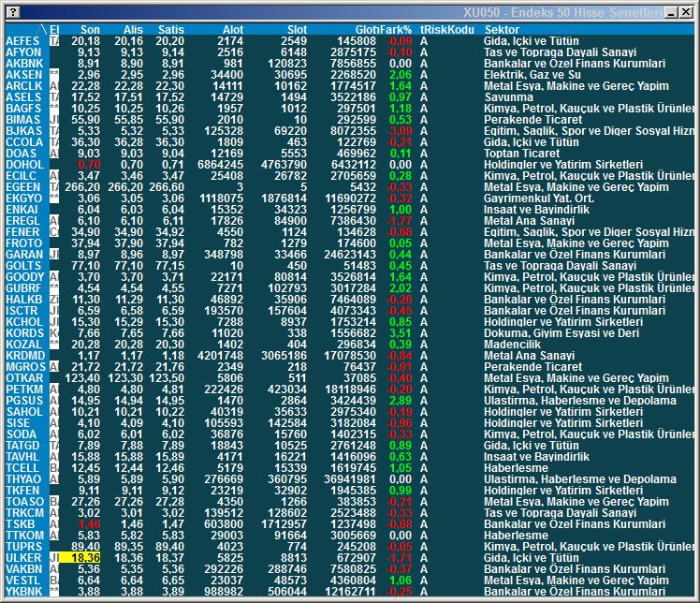
Task: Sort by the Son column header
Action: pyautogui.click(x=90, y=29)
